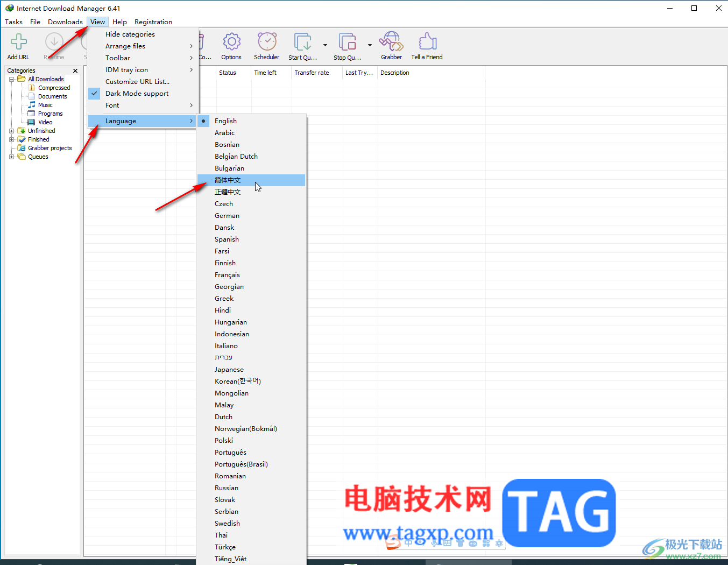728x565 pixels.
Task: Open the Tasks menu
Action: (x=14, y=22)
